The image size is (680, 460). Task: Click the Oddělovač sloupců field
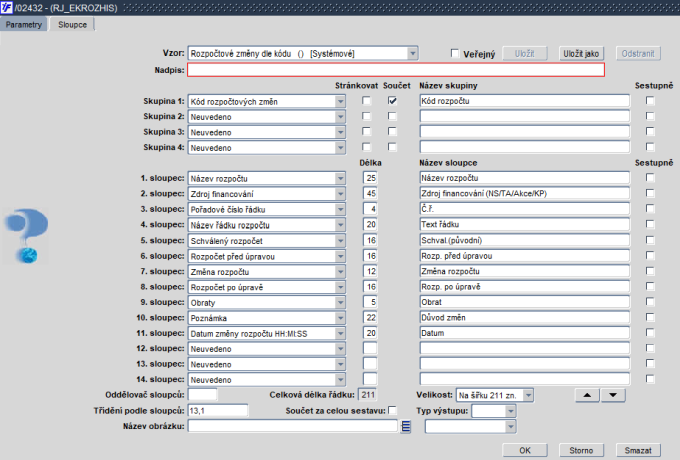[x=203, y=395]
